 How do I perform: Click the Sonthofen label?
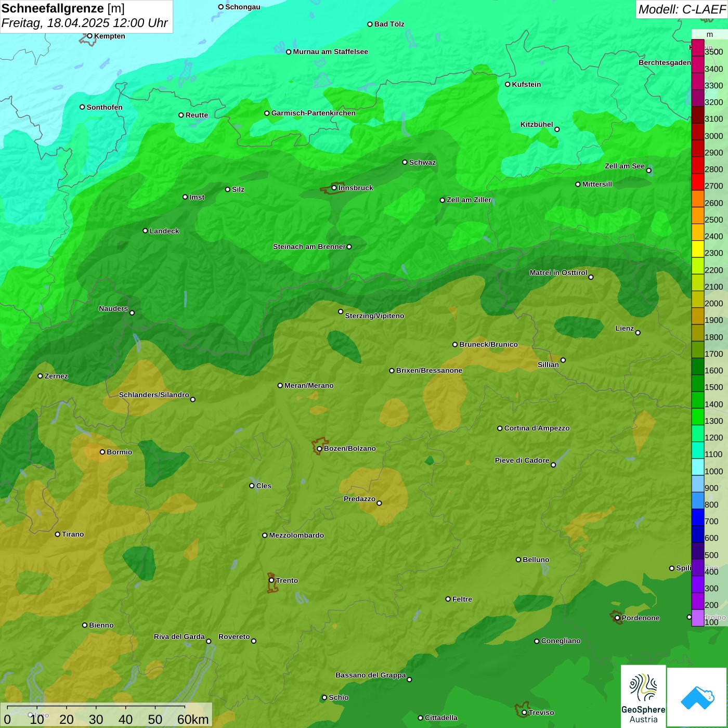point(105,107)
